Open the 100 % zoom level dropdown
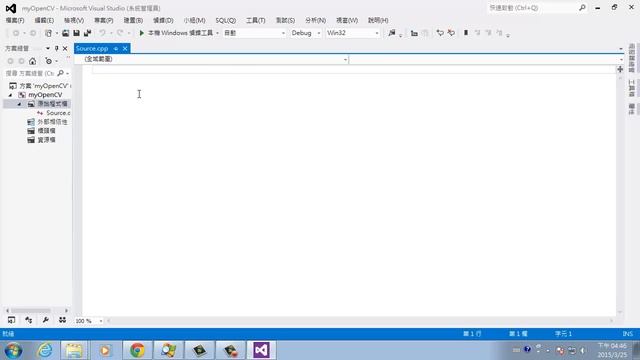The image size is (640, 360). pyautogui.click(x=101, y=321)
